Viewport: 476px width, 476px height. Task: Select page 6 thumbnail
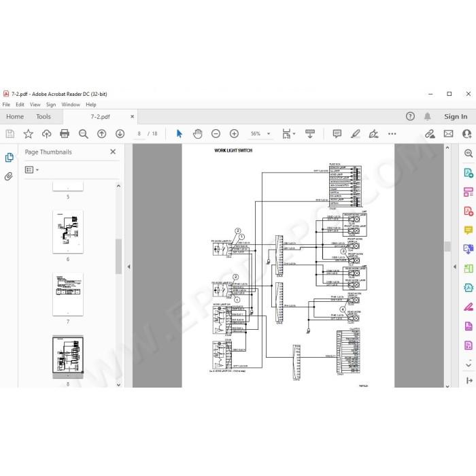pos(68,232)
